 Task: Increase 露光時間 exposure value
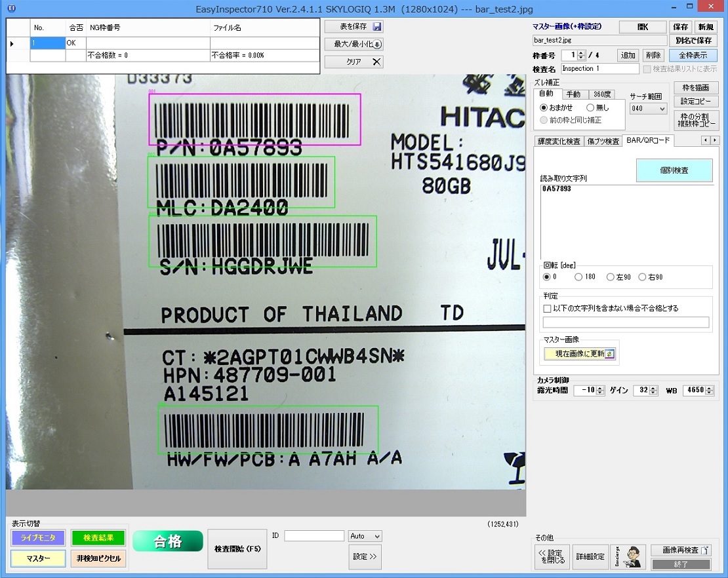(600, 388)
